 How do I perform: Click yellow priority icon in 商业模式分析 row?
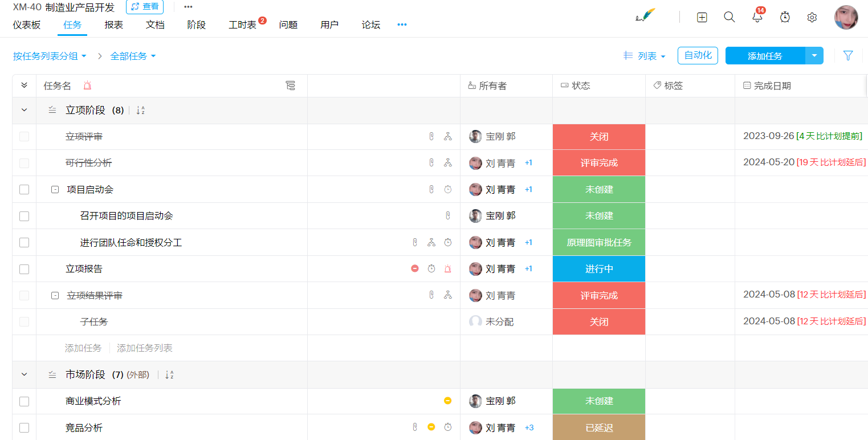pyautogui.click(x=448, y=401)
